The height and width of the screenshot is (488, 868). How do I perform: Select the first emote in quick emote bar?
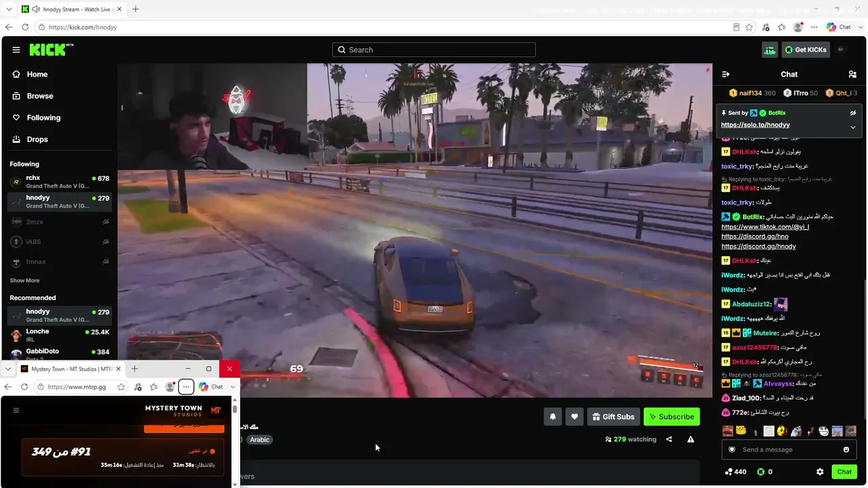[x=727, y=431]
